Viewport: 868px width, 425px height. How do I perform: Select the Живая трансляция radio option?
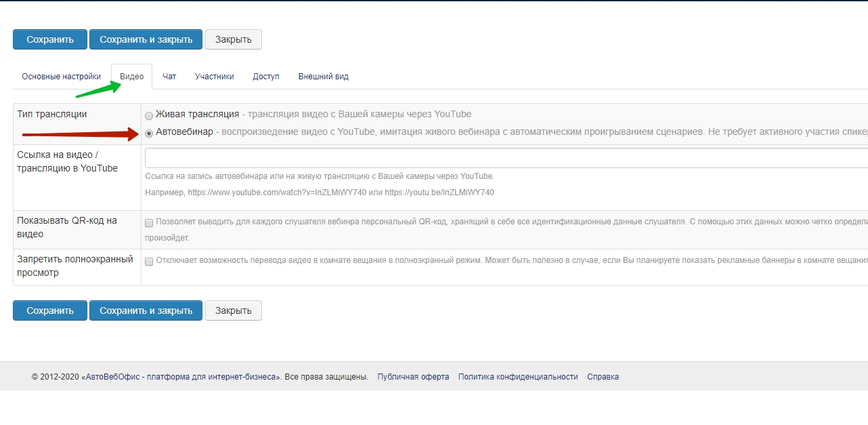coord(149,115)
